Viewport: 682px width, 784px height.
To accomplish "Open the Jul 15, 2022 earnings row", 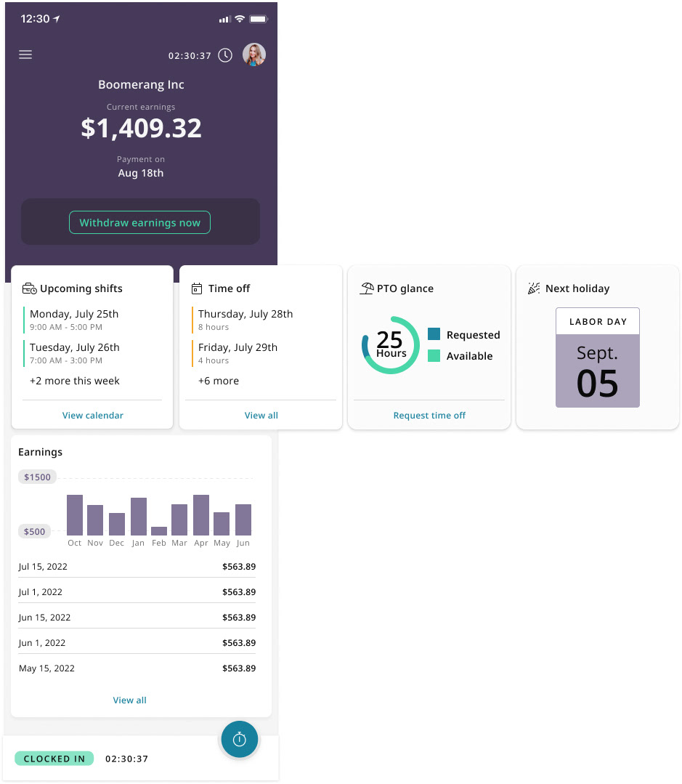I will click(x=137, y=567).
